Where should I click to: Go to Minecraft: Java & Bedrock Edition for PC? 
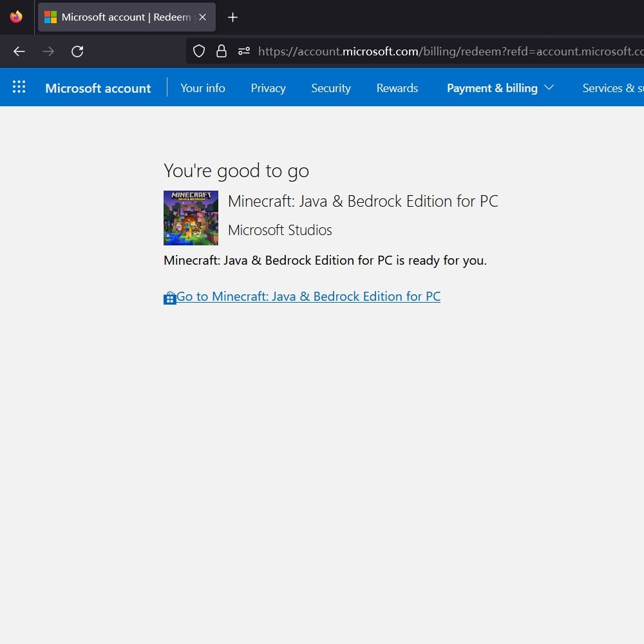pyautogui.click(x=308, y=296)
